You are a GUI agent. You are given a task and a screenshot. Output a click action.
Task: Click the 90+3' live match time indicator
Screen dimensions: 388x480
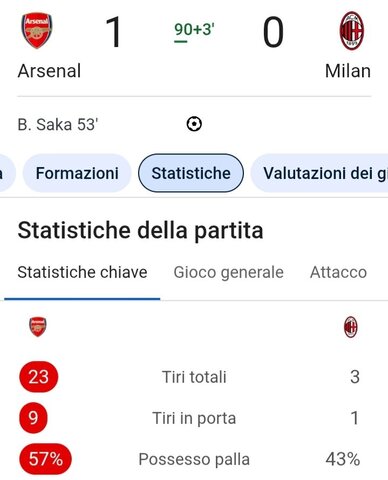tap(194, 30)
